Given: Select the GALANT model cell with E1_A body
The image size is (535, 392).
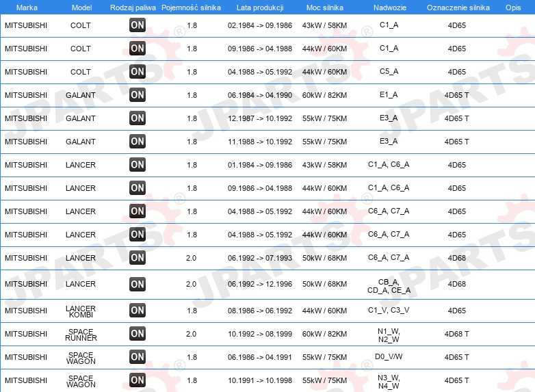Looking at the screenshot, I should click(x=81, y=95).
